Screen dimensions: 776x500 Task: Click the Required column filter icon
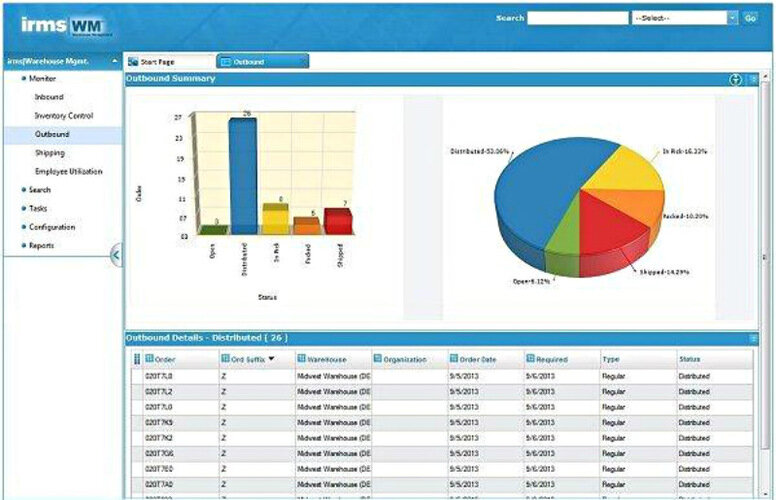click(x=530, y=359)
